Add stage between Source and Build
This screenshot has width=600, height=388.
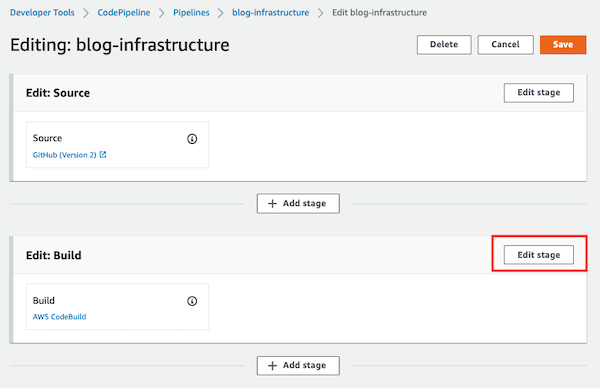298,204
